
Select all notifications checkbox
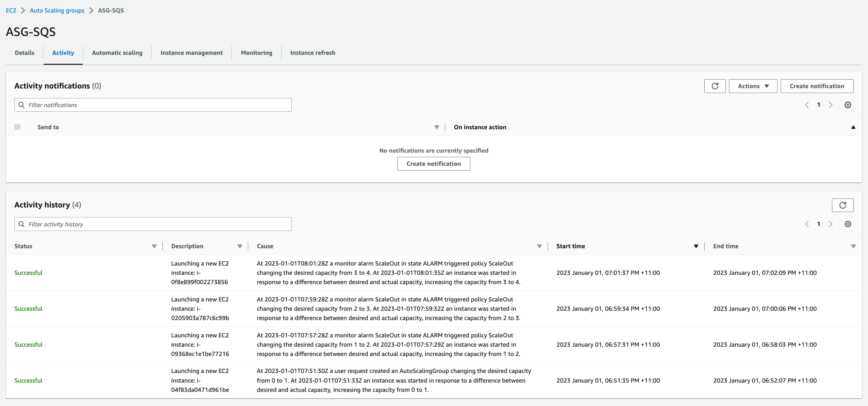coord(18,127)
